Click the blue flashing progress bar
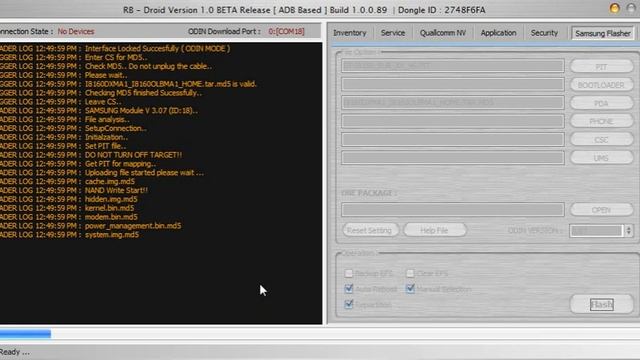 pos(25,334)
